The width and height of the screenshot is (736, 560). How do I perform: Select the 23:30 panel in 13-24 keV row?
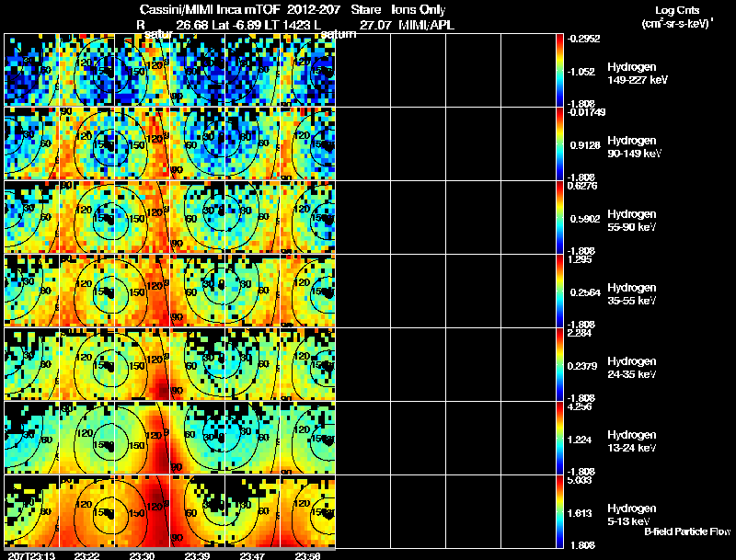coord(143,438)
